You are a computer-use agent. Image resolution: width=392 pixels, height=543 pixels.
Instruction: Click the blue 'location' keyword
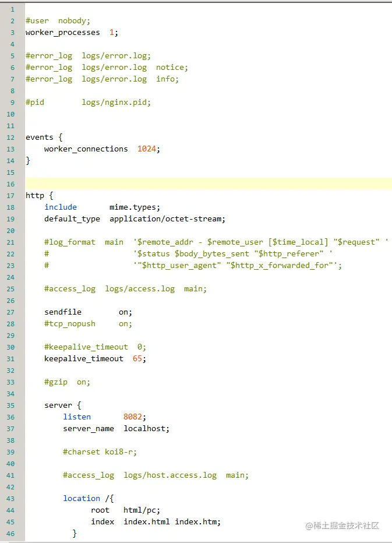(82, 498)
